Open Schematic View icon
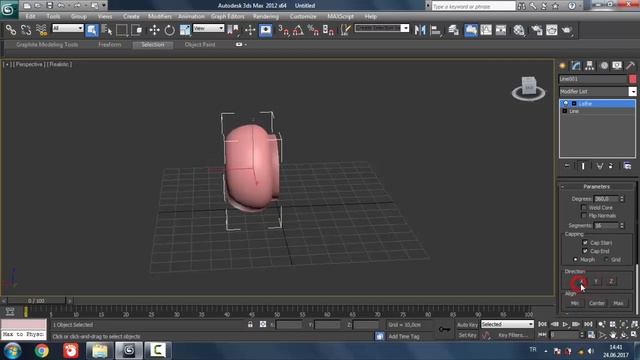The height and width of the screenshot is (360, 640). (501, 30)
